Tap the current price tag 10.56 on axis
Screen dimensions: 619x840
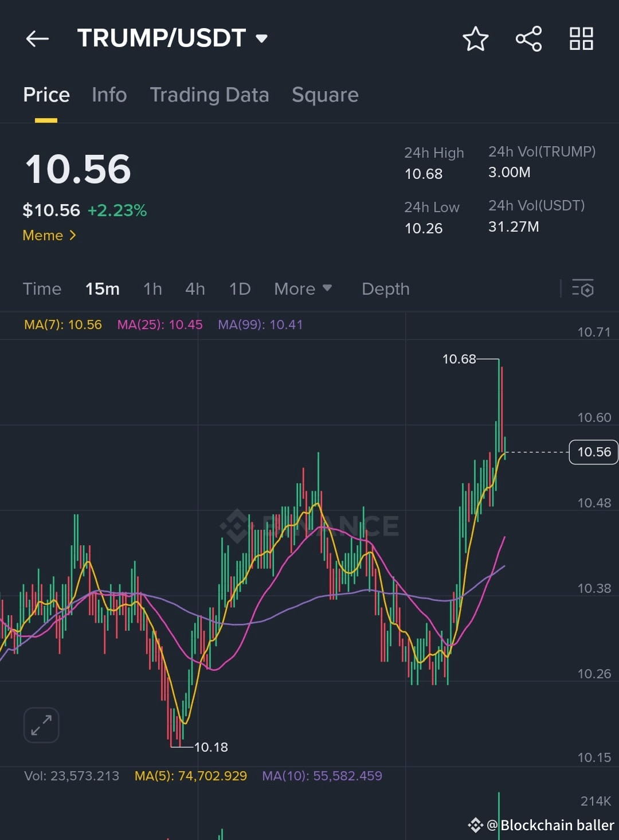(594, 452)
